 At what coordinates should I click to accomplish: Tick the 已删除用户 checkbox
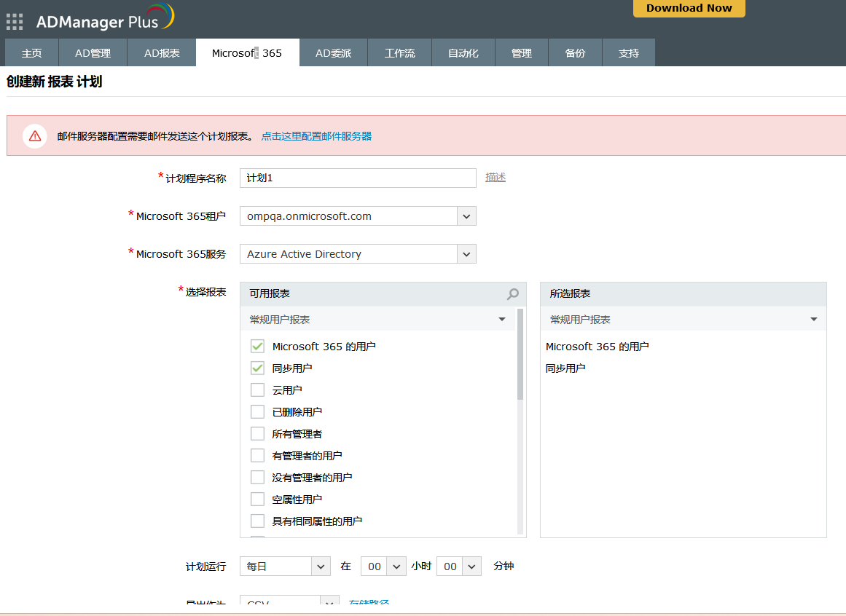(257, 411)
